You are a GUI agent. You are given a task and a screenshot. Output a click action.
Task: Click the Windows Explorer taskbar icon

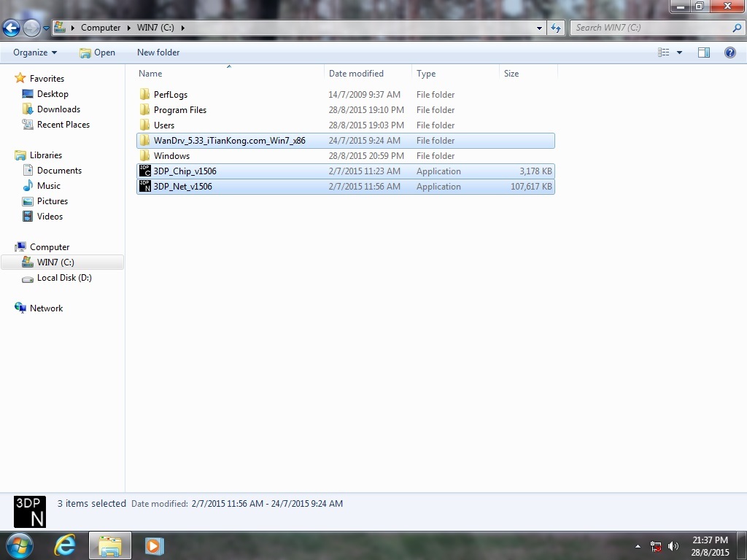110,545
